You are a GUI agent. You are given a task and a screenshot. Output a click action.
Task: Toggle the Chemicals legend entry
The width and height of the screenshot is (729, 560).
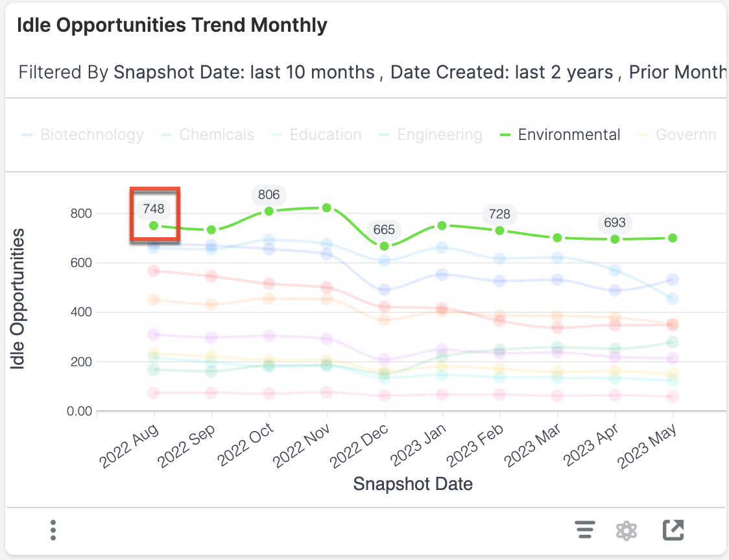pyautogui.click(x=217, y=135)
